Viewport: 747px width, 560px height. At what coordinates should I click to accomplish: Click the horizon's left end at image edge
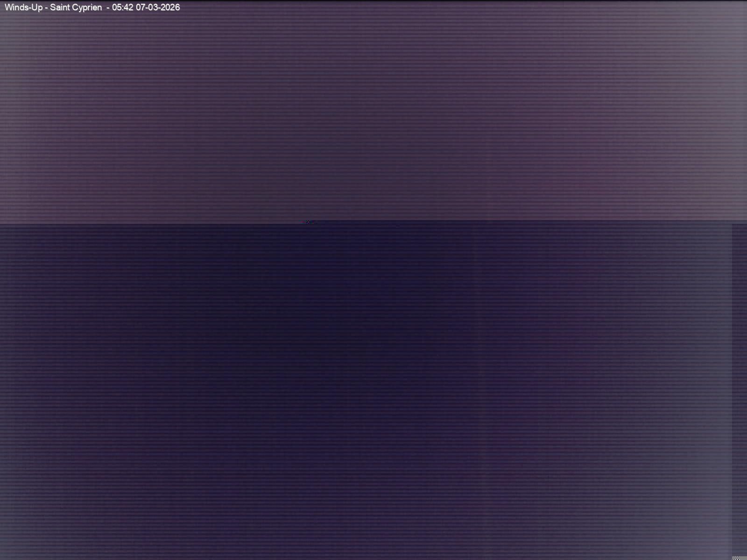(x=1, y=224)
